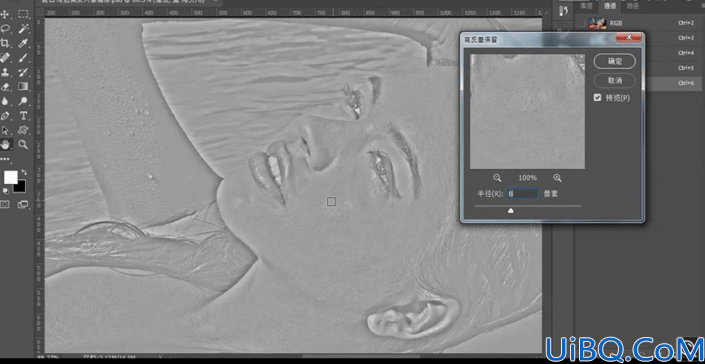Select the Spot Healing Brush tool
The width and height of the screenshot is (705, 364).
point(5,58)
